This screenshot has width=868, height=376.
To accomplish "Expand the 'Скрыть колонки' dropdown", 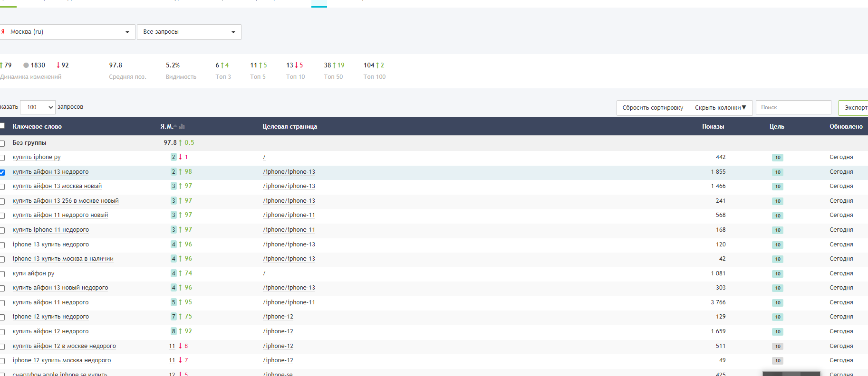I will click(x=721, y=108).
